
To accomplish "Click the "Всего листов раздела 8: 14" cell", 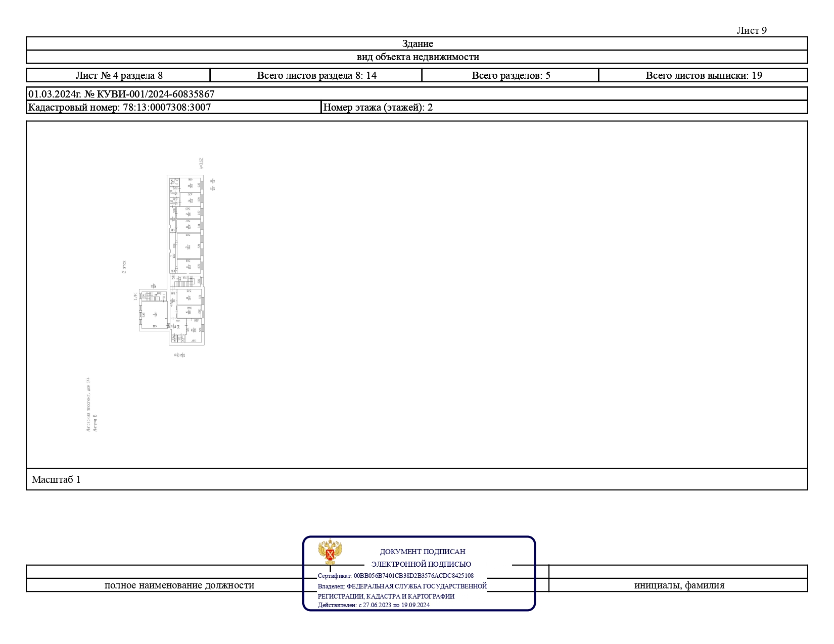I will pyautogui.click(x=316, y=75).
